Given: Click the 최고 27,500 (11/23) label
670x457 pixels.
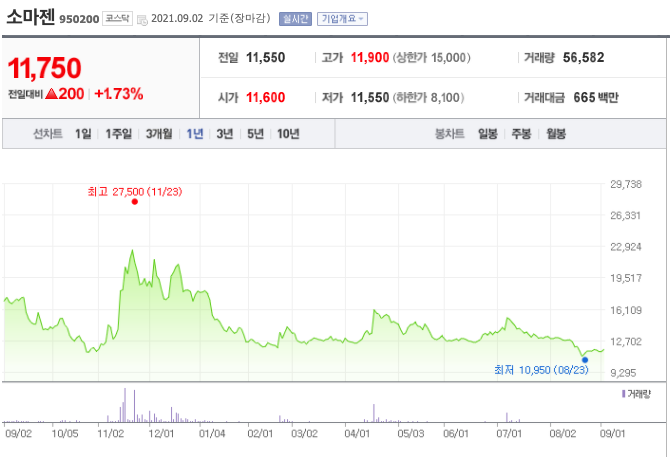Looking at the screenshot, I should click(x=135, y=192).
